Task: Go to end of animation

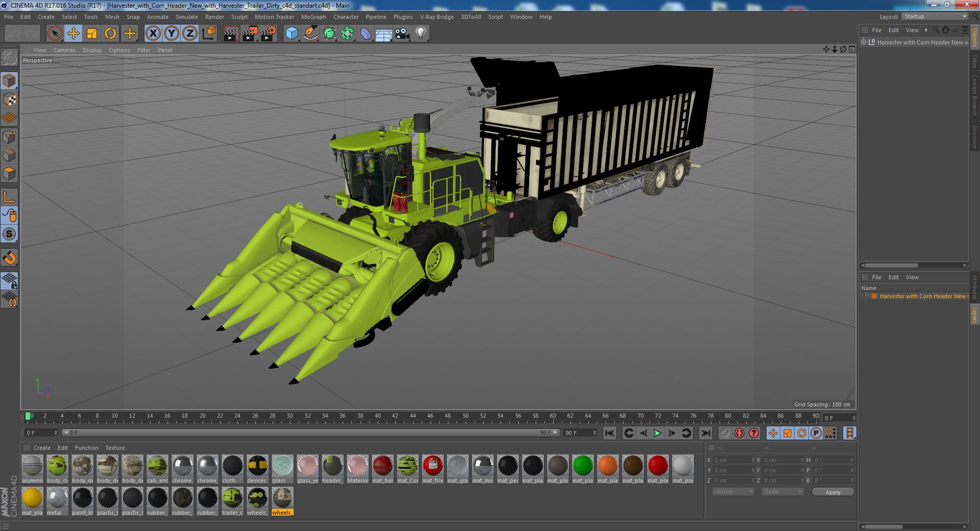Action: (x=705, y=433)
